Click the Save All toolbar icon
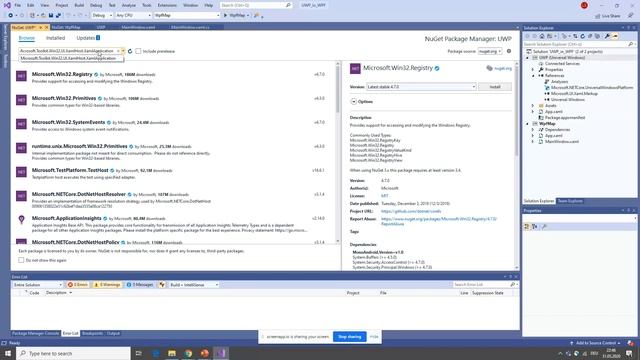This screenshot has width=640, height=360. [58, 16]
